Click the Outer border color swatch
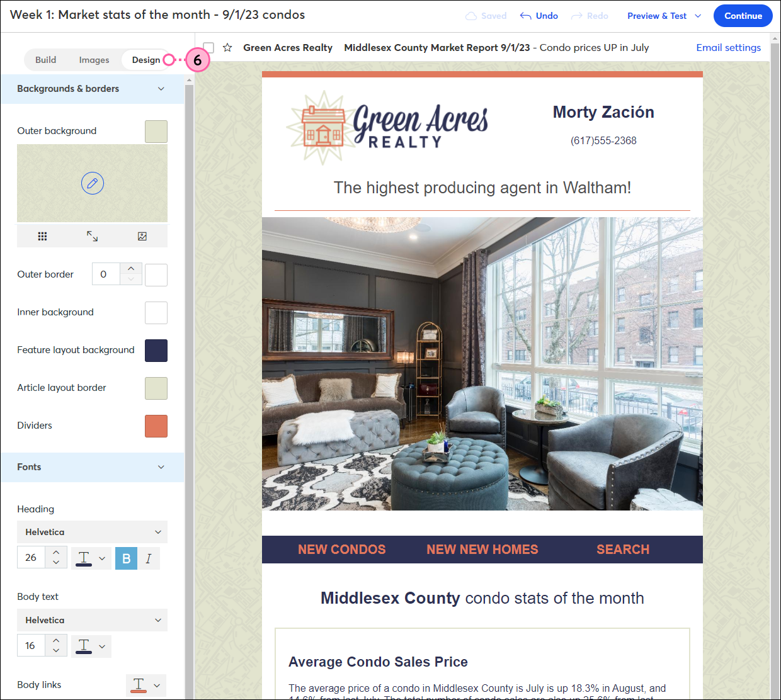The image size is (781, 700). pyautogui.click(x=156, y=275)
